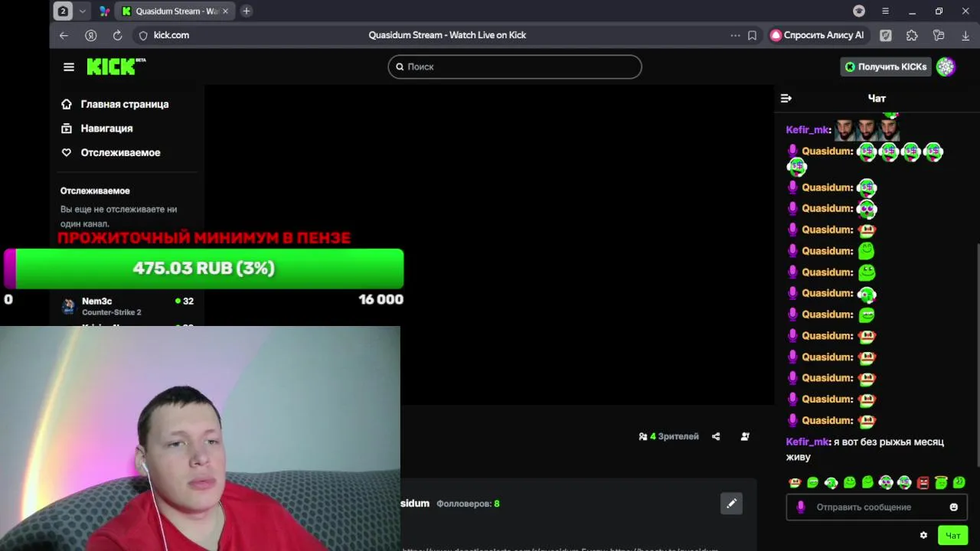
Task: Bookmark this page
Action: coord(752,35)
